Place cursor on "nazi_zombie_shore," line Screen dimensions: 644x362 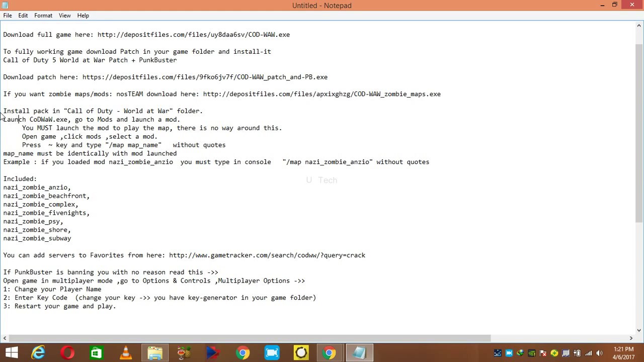[37, 230]
